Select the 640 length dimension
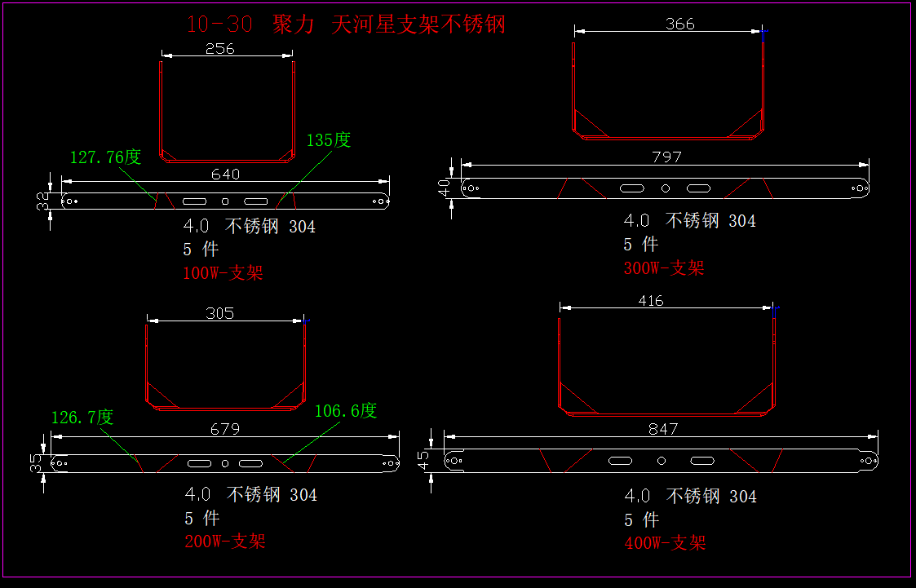The height and width of the screenshot is (588, 916). click(x=226, y=175)
